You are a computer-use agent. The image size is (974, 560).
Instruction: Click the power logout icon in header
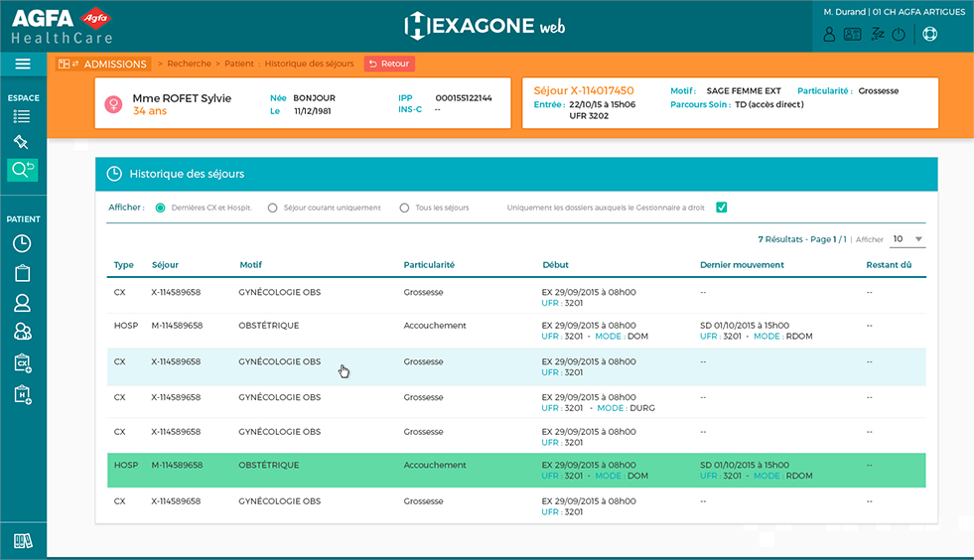pos(899,34)
